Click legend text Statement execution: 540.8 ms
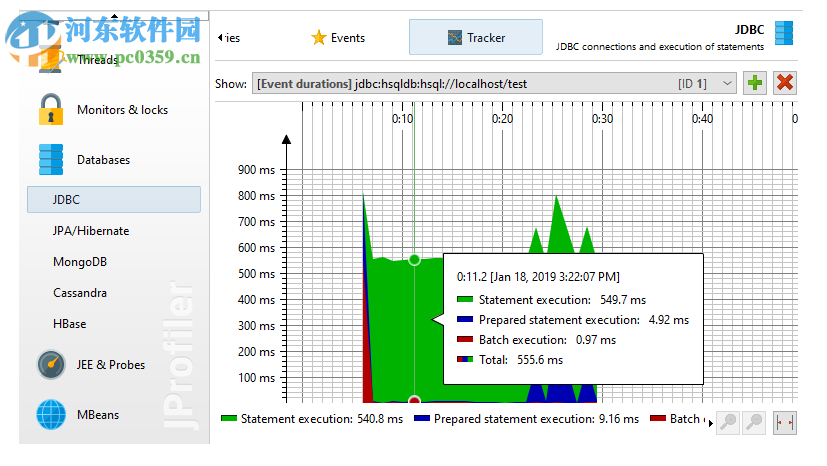The width and height of the screenshot is (827, 466). (322, 419)
